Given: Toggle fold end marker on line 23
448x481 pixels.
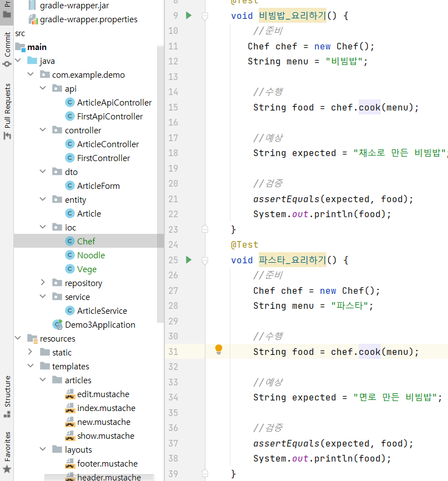Looking at the screenshot, I should pos(205,229).
